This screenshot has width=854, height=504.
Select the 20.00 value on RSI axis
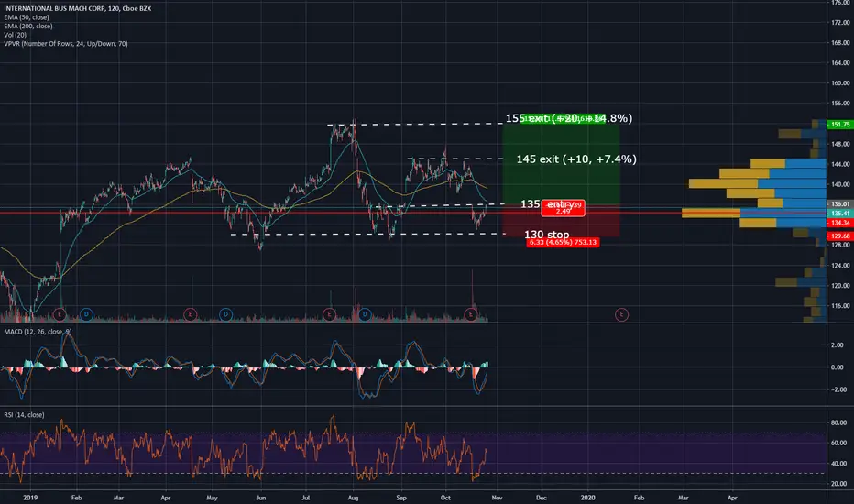[x=838, y=483]
